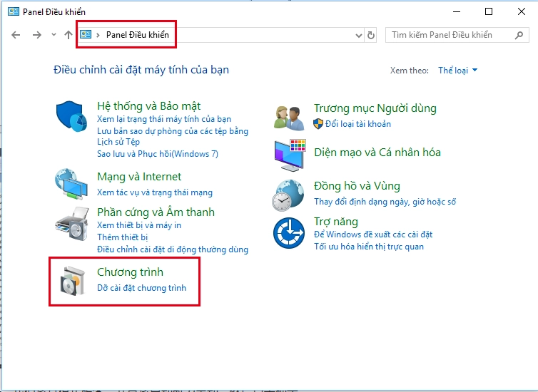Go up one folder level arrow
The width and height of the screenshot is (538, 392).
68,35
